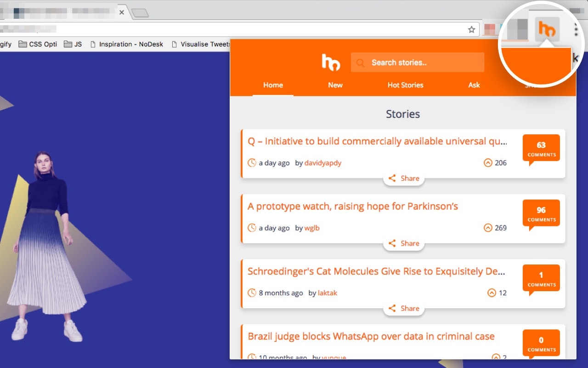Click Share under the Schroedinger's Cat story

point(404,308)
